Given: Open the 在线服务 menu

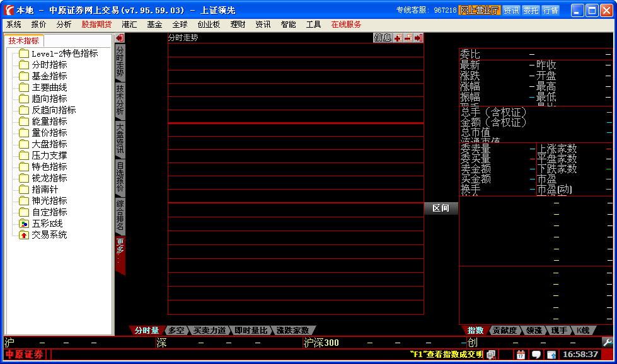Looking at the screenshot, I should pos(346,25).
